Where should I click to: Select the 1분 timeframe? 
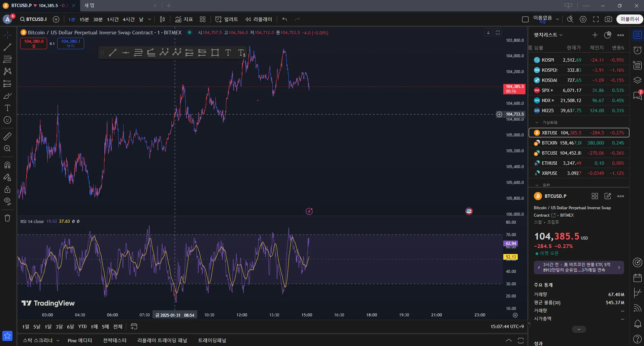pyautogui.click(x=72, y=20)
